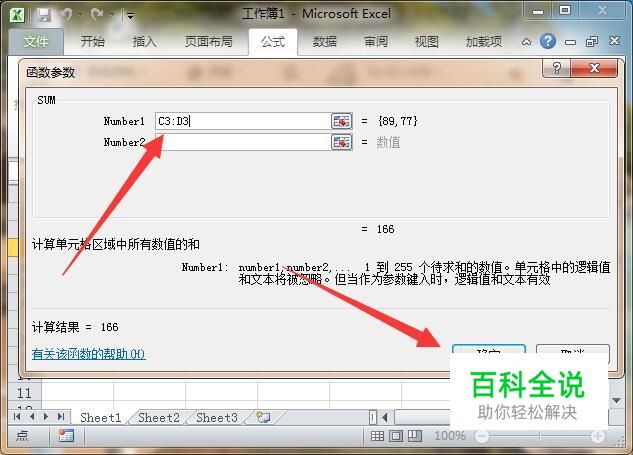
Task: Go to previous sheet with navigation arrow
Action: click(x=32, y=417)
